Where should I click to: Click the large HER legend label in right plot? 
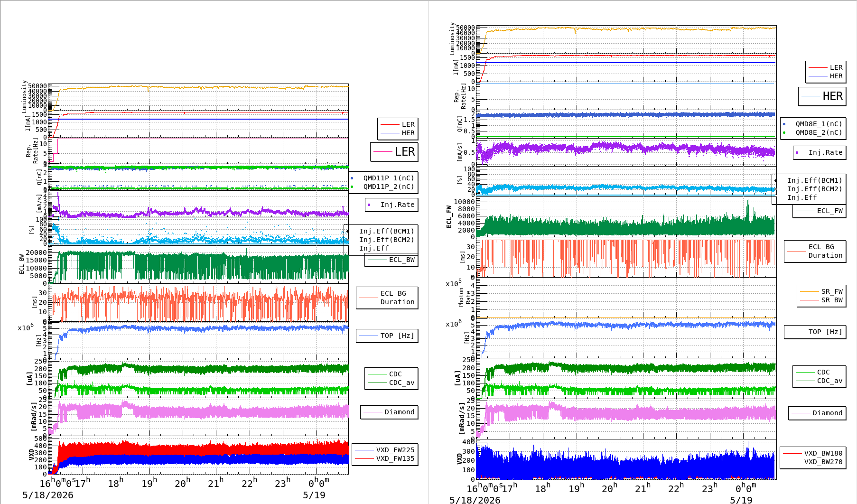[832, 96]
